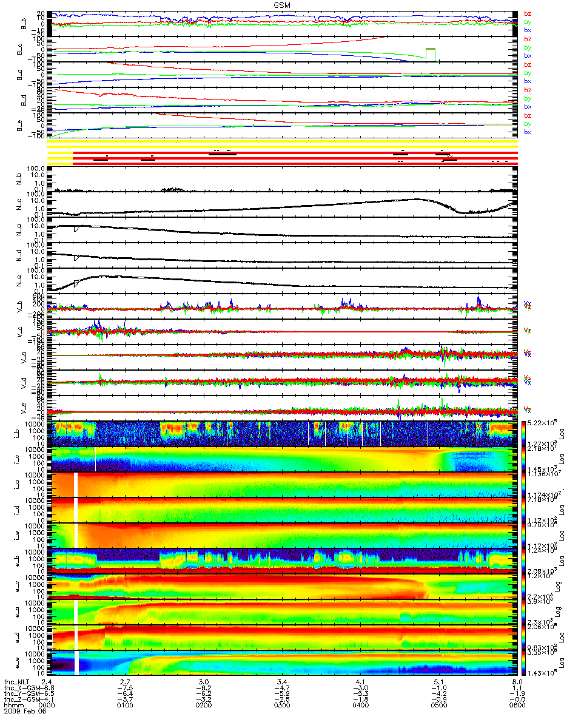Click the MLT value 2.7

point(126,683)
